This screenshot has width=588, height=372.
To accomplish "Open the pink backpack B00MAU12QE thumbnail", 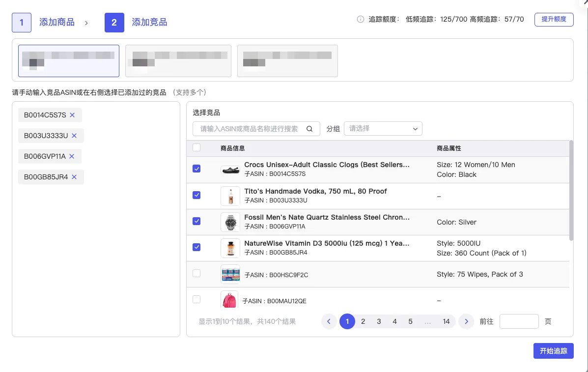I will 229,299.
